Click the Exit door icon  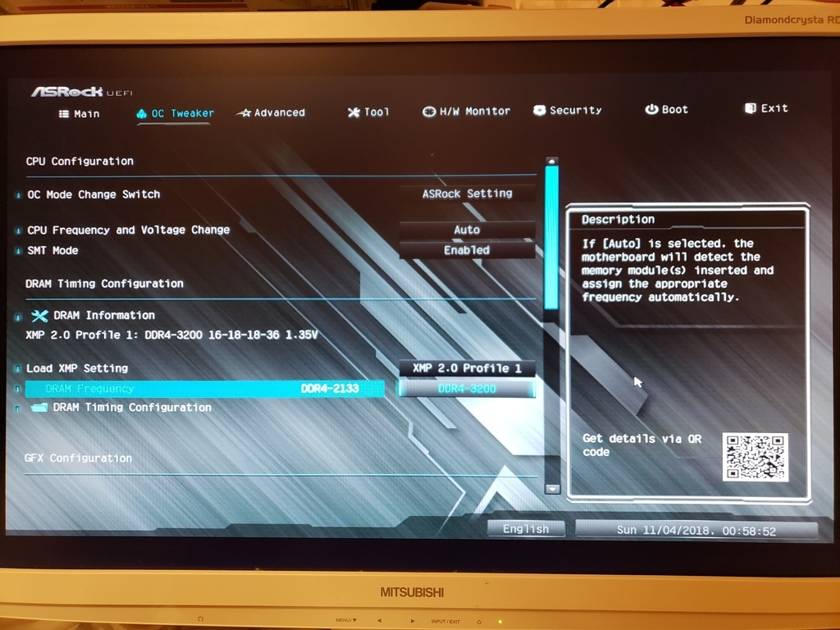tap(750, 108)
